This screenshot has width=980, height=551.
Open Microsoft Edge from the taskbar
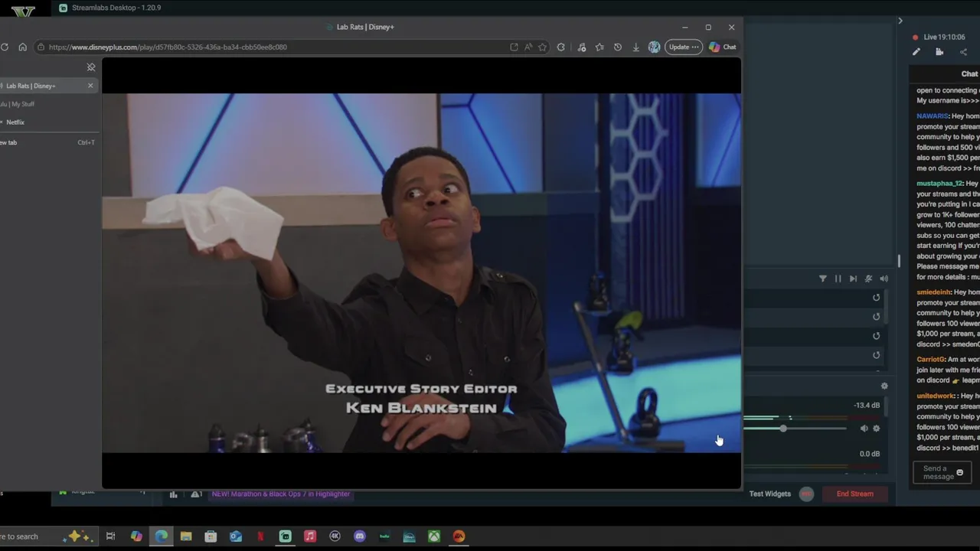point(162,536)
